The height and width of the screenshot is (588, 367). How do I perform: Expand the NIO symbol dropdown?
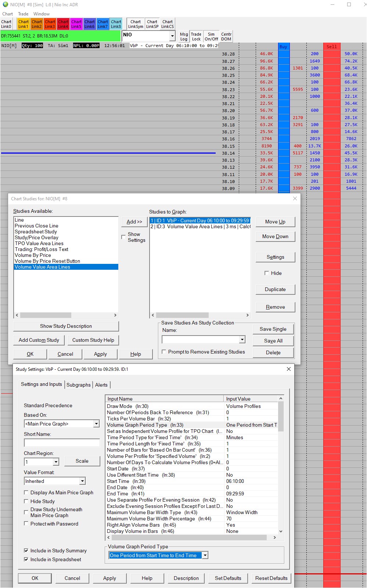(172, 36)
